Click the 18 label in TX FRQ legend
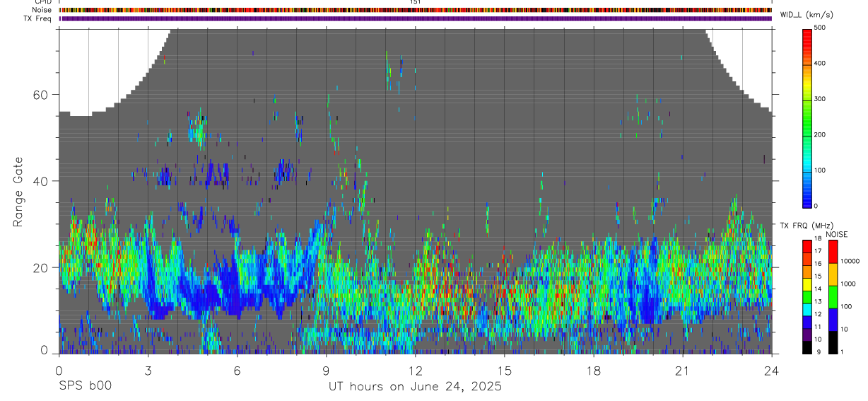Viewport: 868px width, 401px height. pyautogui.click(x=818, y=240)
